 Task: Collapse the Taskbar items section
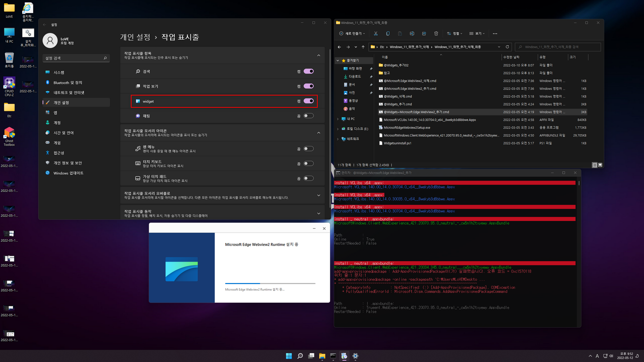click(x=319, y=55)
